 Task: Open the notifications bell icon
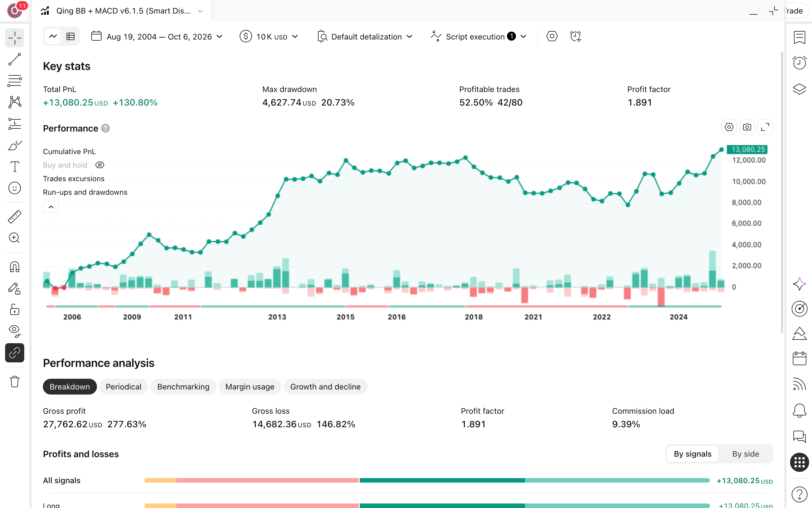click(800, 411)
